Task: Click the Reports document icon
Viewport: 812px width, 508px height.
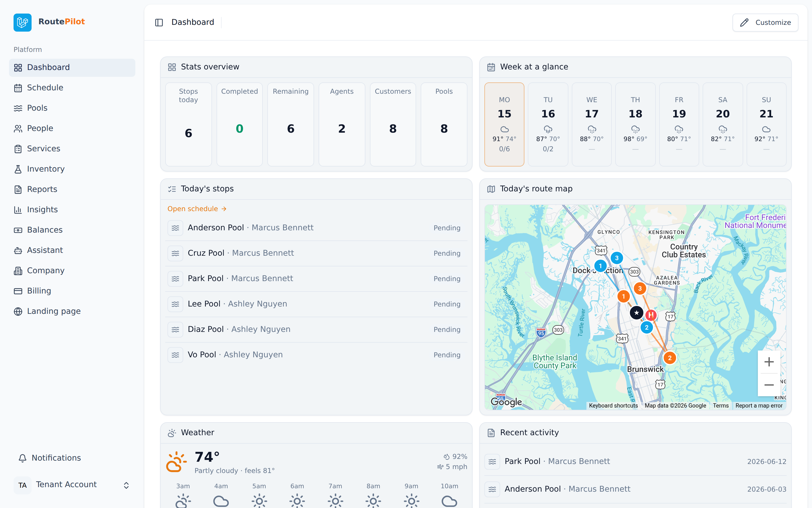Action: point(18,189)
